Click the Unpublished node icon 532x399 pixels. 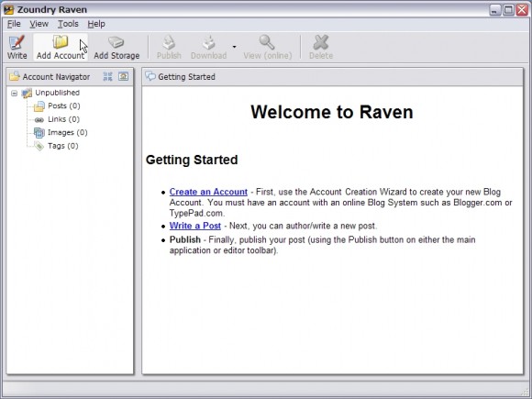[27, 93]
